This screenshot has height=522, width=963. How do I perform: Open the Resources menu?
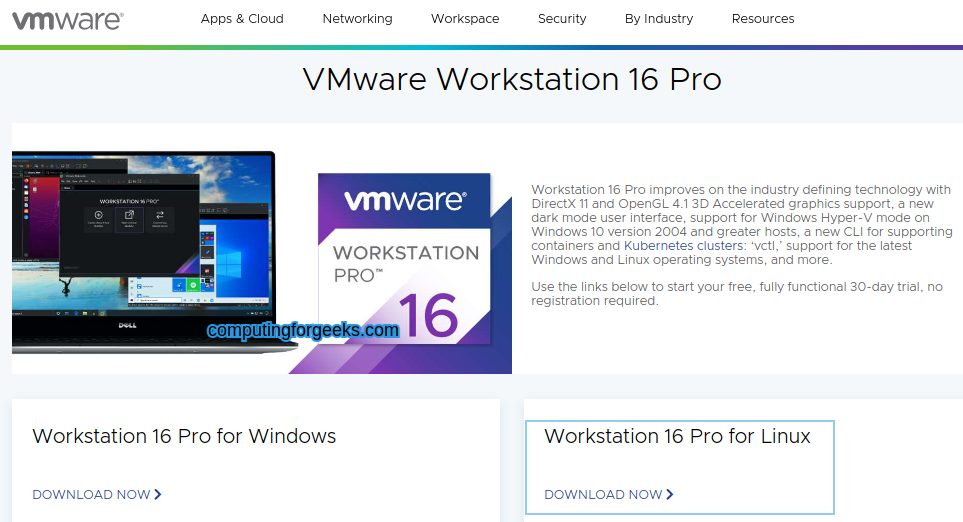(x=763, y=19)
